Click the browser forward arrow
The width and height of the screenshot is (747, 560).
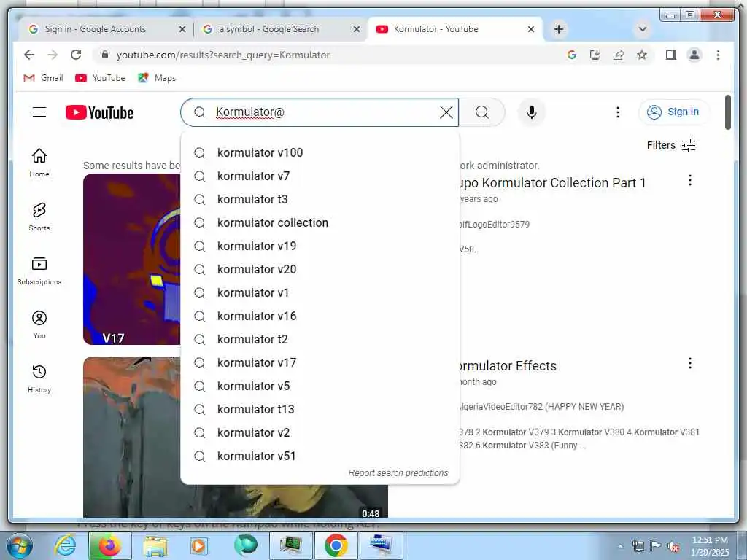point(53,55)
